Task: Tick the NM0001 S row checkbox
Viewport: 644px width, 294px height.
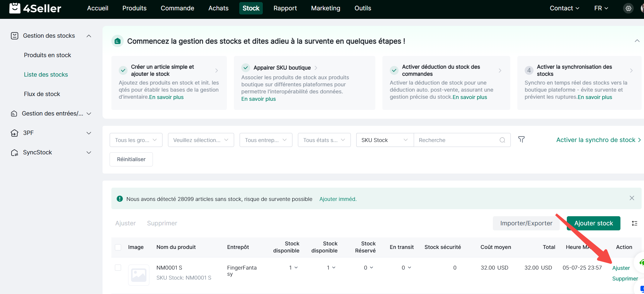Action: (118, 267)
